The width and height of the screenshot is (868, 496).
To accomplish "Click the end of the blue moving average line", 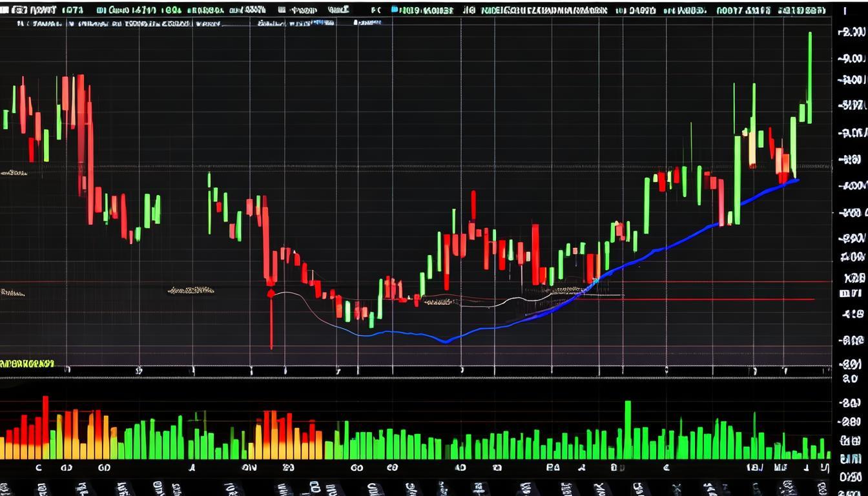I will coord(798,180).
